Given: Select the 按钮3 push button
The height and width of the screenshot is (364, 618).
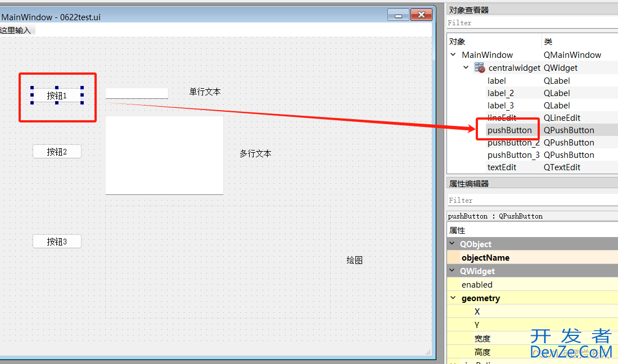Looking at the screenshot, I should pos(57,241).
